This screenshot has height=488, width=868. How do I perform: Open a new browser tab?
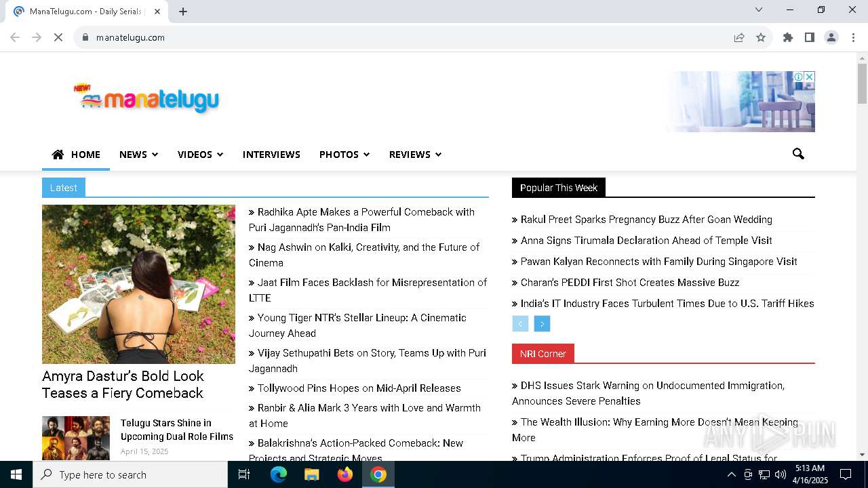[183, 11]
